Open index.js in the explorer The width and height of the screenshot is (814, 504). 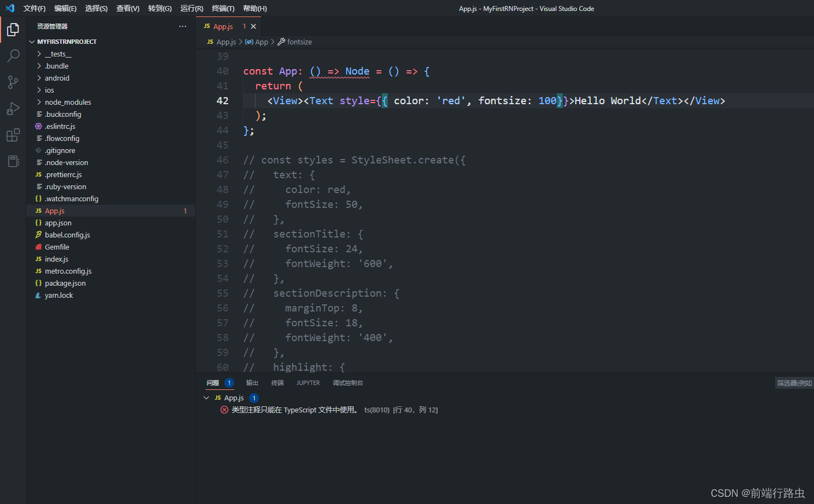(56, 259)
